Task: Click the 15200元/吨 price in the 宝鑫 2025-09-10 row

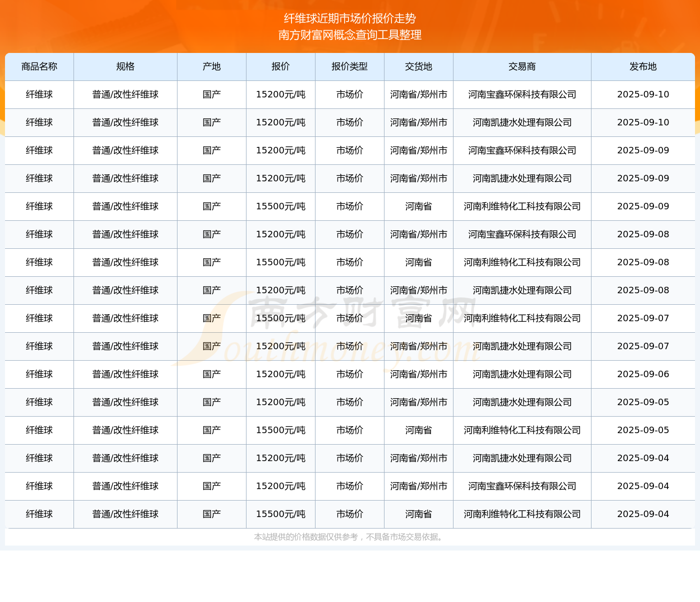Action: 281,94
